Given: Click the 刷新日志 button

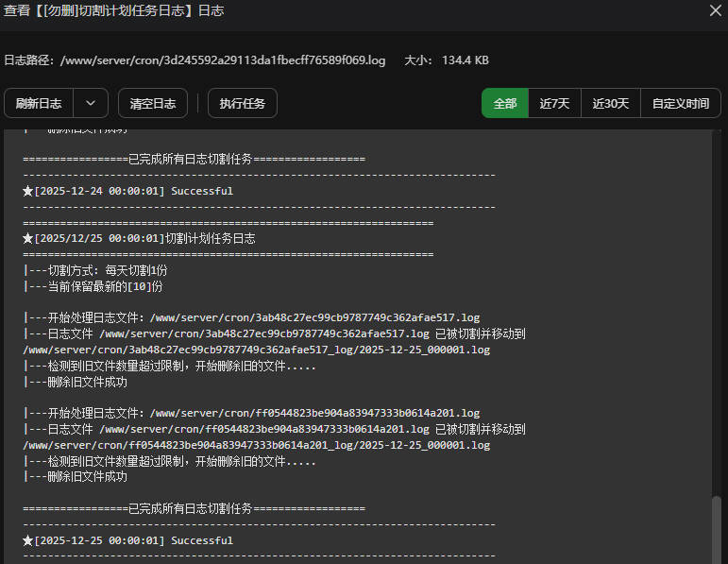Looking at the screenshot, I should [39, 103].
